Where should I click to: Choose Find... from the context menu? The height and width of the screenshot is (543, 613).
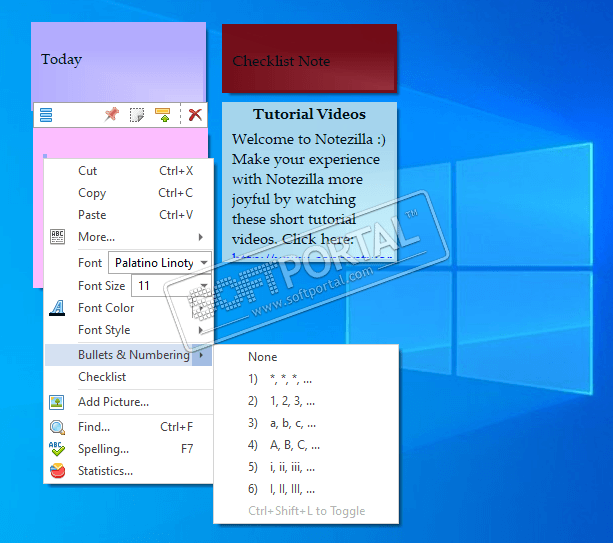coord(129,427)
